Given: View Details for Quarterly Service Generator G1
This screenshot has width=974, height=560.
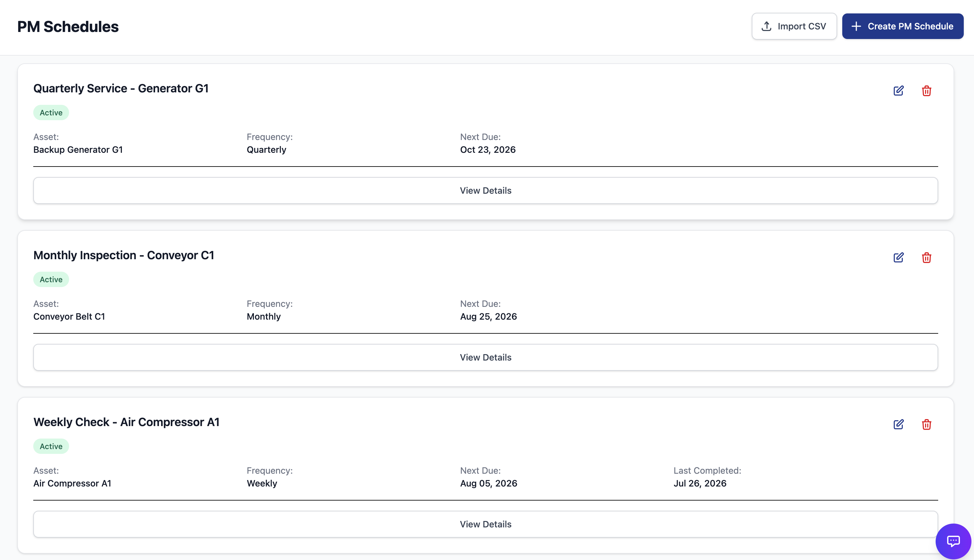Looking at the screenshot, I should [x=485, y=191].
